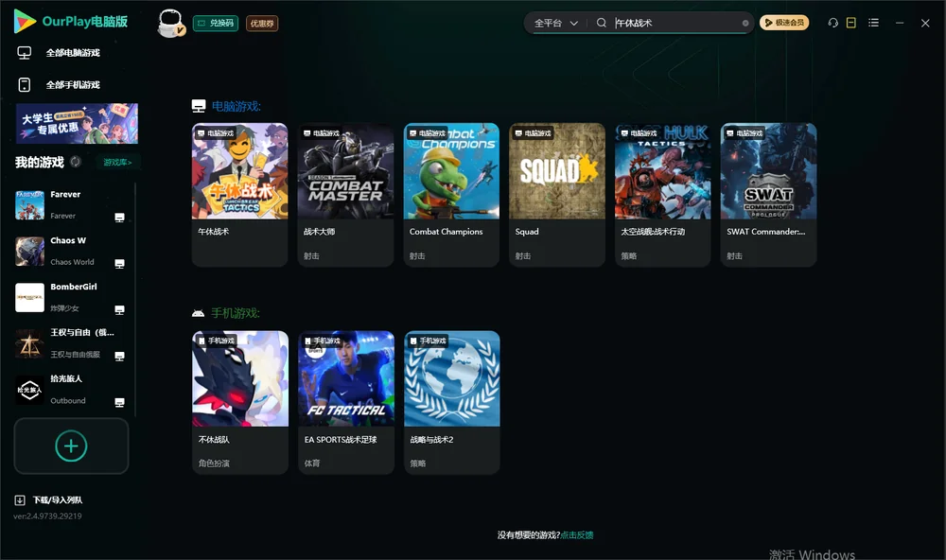The width and height of the screenshot is (946, 560).
Task: Click the 点击反馈 feedback link
Action: [577, 534]
